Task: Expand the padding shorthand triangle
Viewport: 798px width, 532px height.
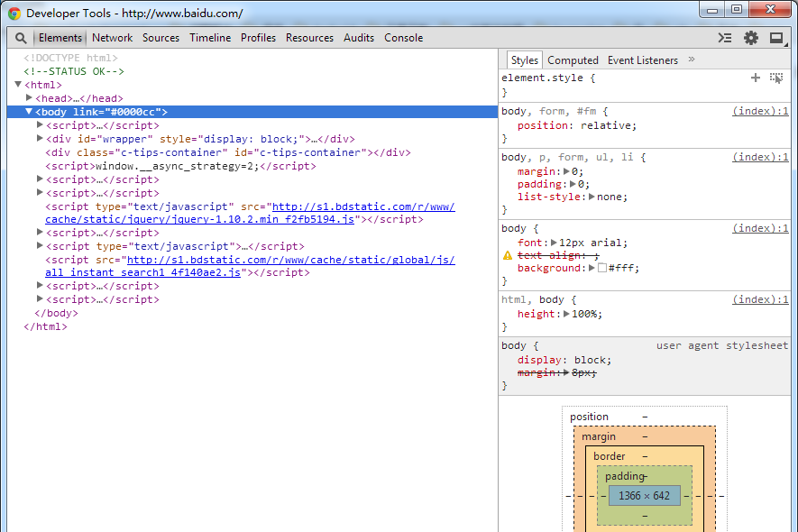Action: click(573, 184)
